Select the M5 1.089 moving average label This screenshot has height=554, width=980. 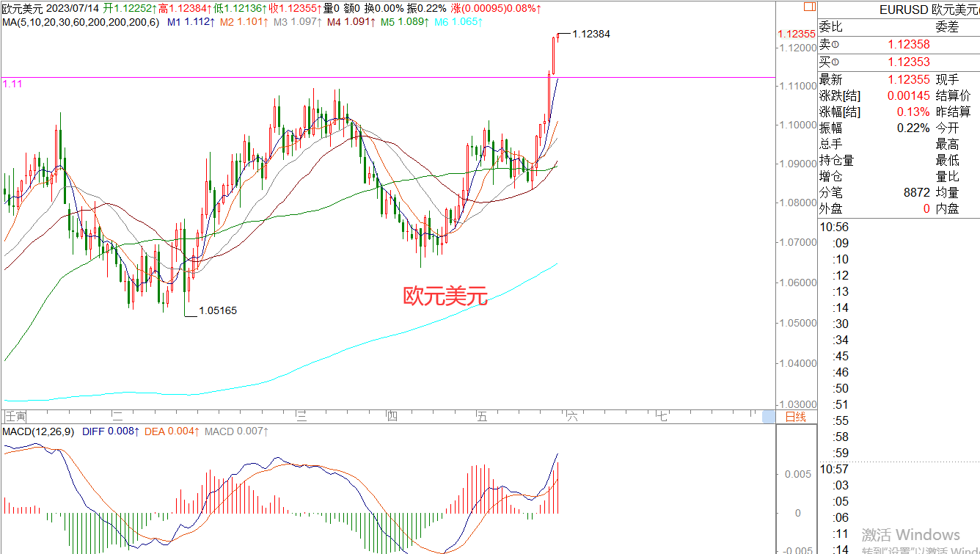[x=404, y=22]
